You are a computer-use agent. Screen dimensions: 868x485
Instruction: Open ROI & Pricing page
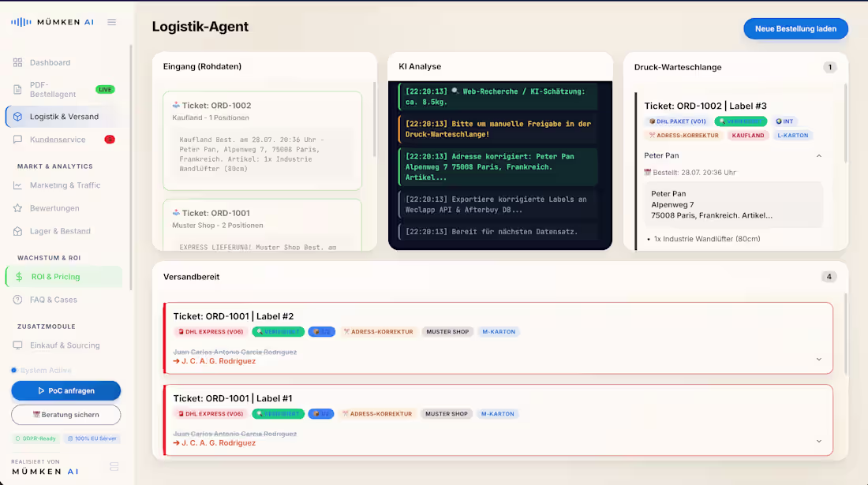pyautogui.click(x=64, y=277)
